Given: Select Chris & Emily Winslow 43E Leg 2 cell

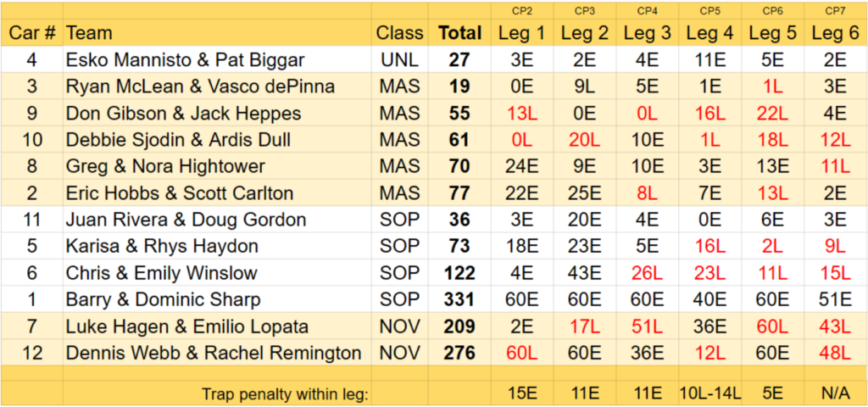Looking at the screenshot, I should pos(585,273).
